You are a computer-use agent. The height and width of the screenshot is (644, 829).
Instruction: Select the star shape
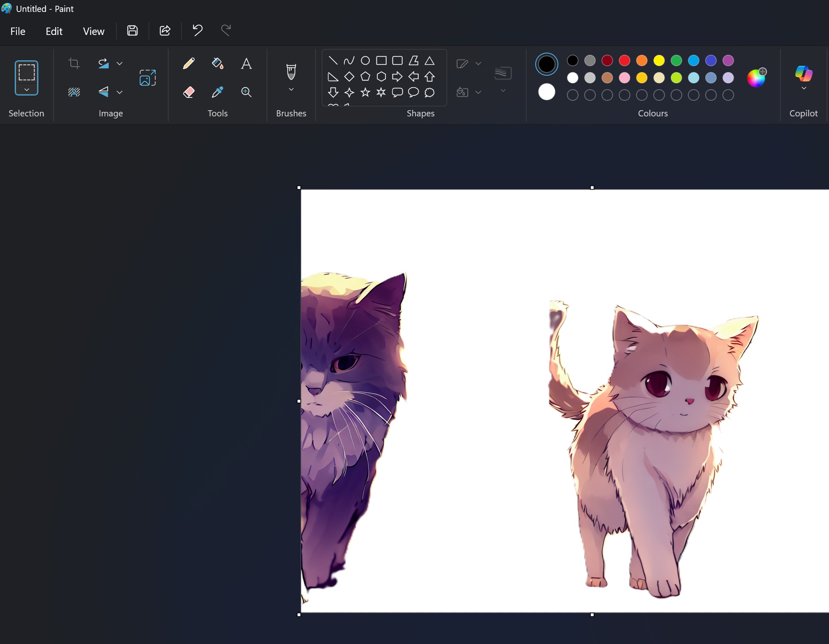[365, 93]
